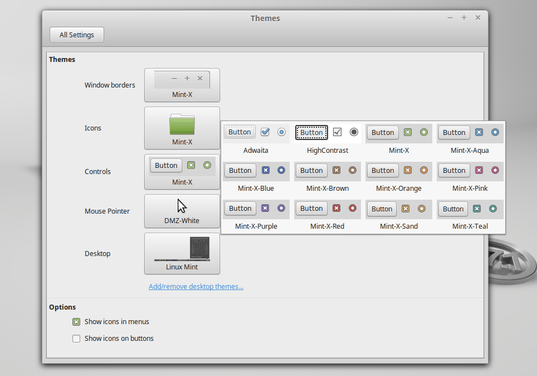
Task: Click the Mint-X-Teal label text
Action: [x=470, y=226]
